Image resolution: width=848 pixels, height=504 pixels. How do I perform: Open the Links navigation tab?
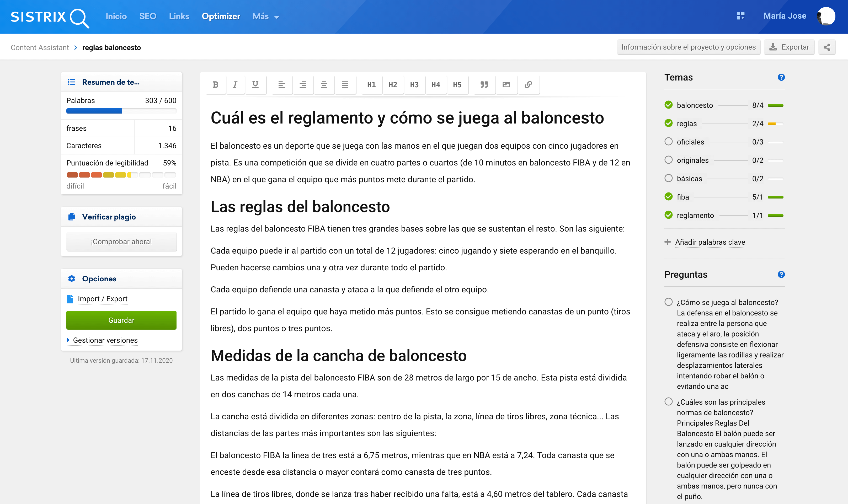pos(179,16)
